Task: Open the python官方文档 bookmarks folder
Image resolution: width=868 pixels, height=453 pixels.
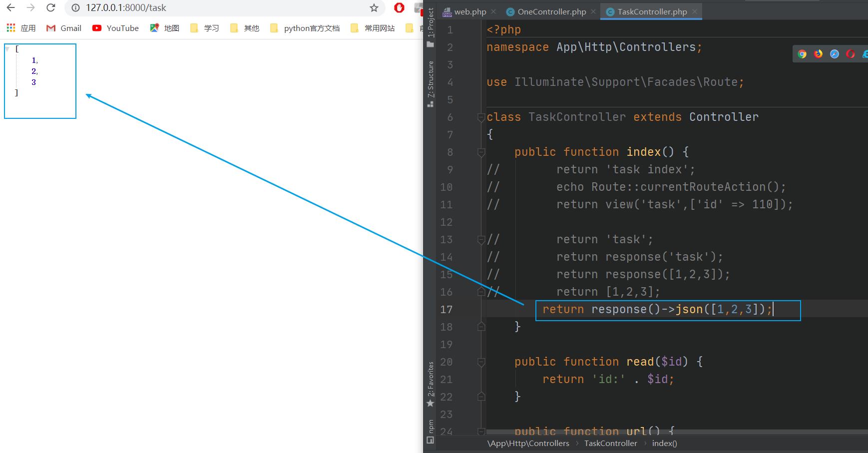Action: point(305,28)
